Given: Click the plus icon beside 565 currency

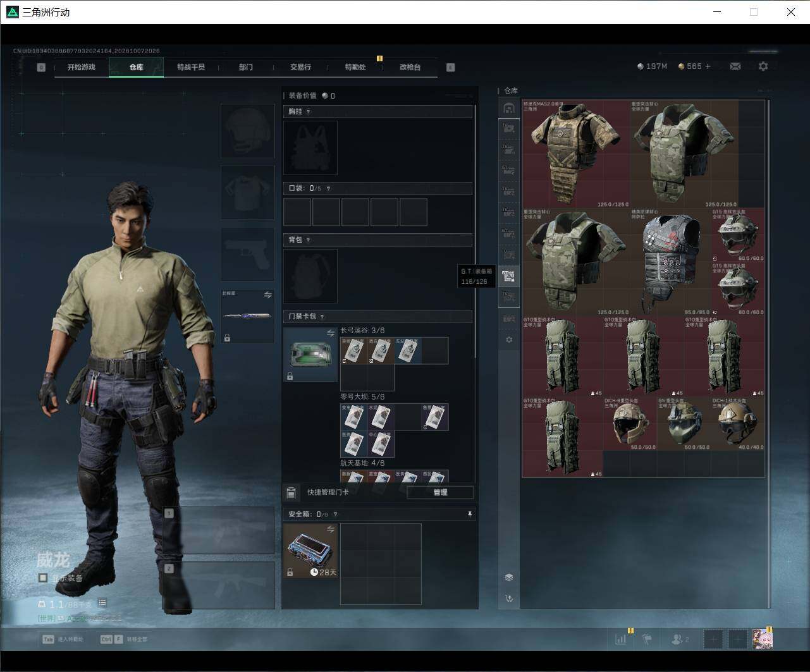Looking at the screenshot, I should click(708, 66).
